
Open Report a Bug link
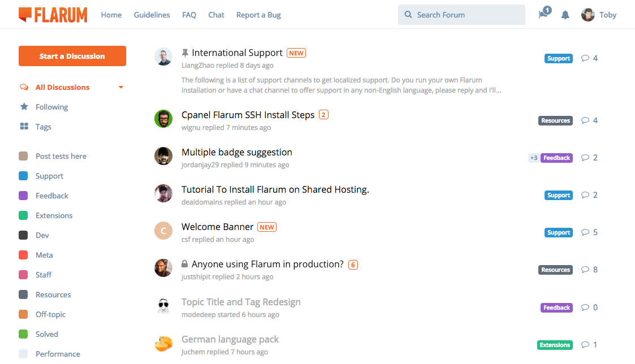(258, 15)
